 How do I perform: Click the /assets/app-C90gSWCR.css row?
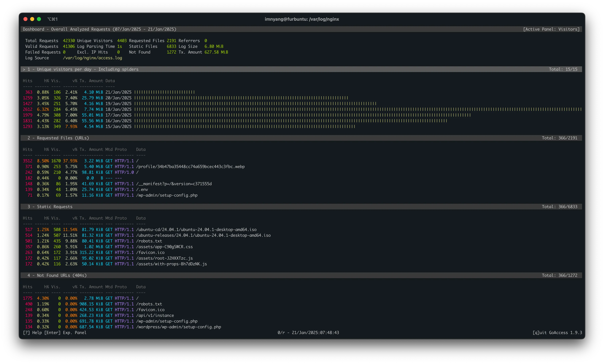(164, 247)
